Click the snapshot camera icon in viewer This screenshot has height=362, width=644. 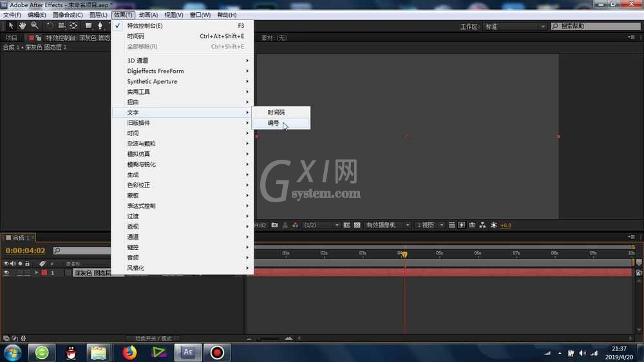pyautogui.click(x=274, y=225)
